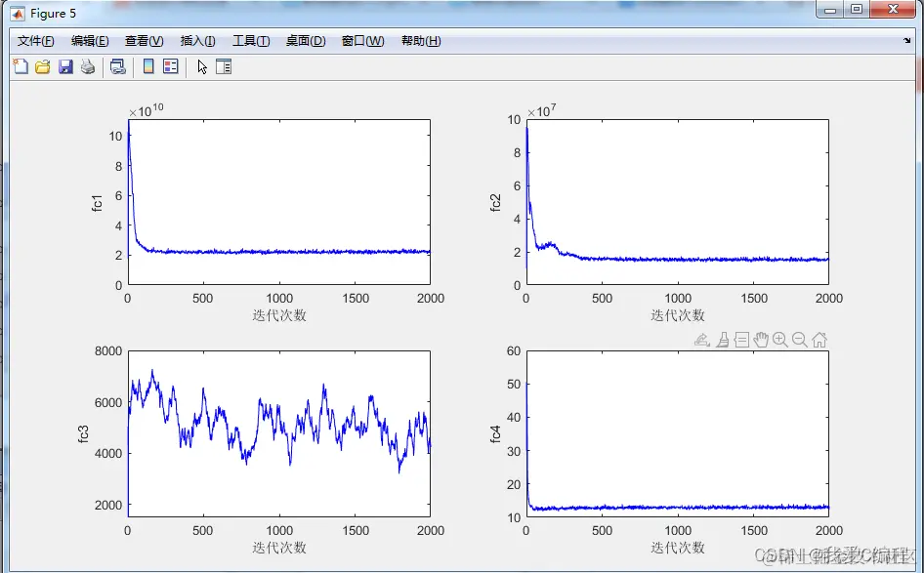
Task: Open the 帮助(H) menu
Action: [421, 41]
